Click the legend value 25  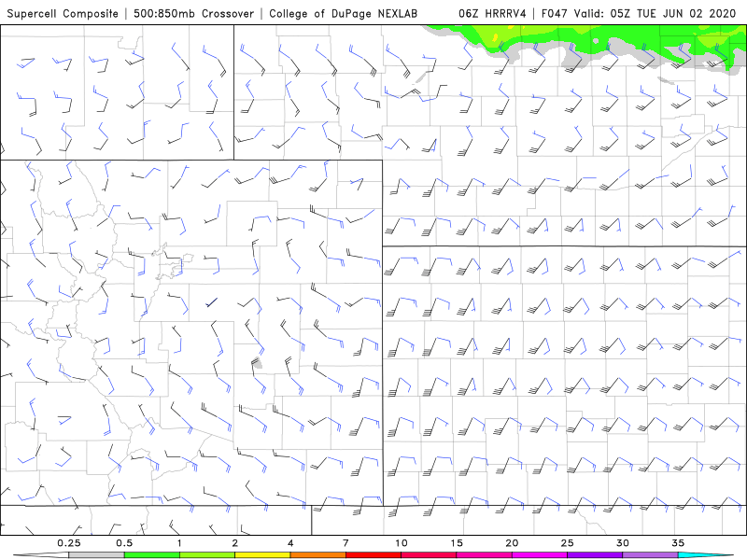click(x=567, y=543)
